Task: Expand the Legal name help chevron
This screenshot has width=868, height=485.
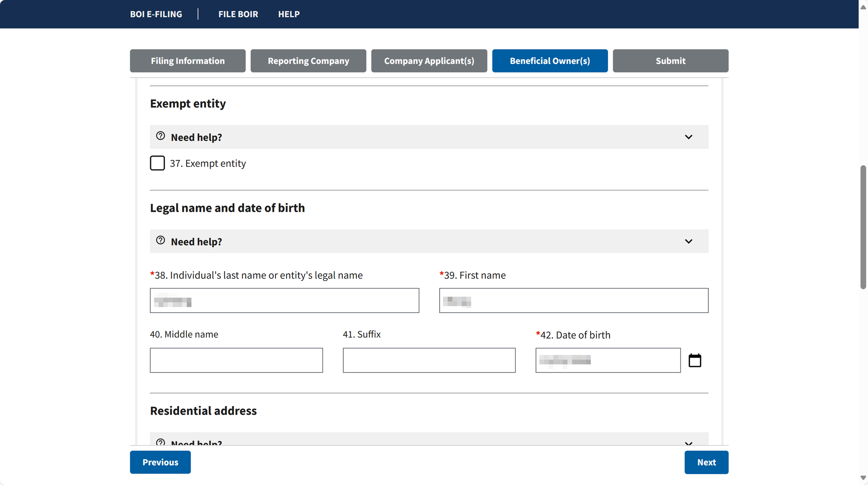Action: [689, 241]
